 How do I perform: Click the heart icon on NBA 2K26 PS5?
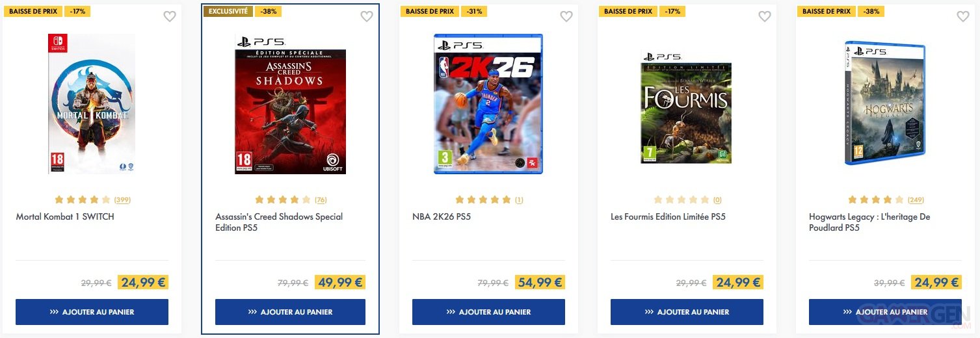click(566, 17)
